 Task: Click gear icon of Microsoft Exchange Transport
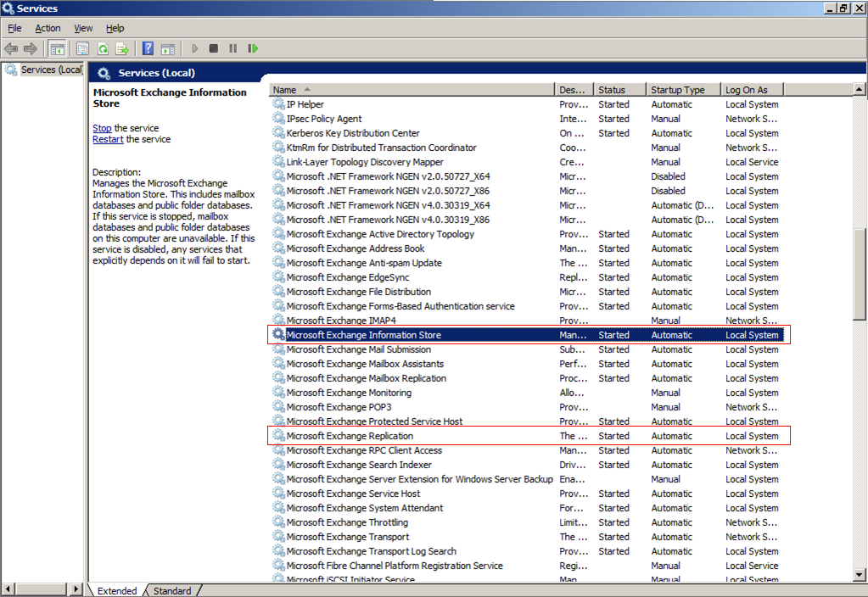[x=278, y=537]
